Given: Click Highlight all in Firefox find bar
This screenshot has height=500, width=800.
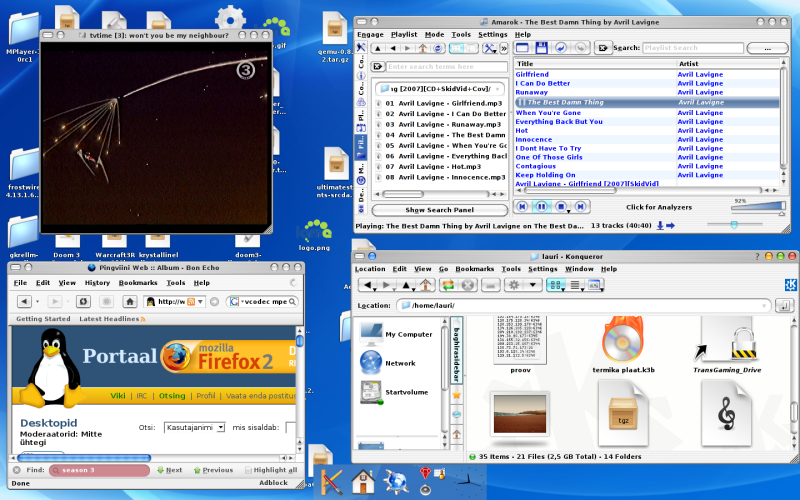Looking at the screenshot, I should pyautogui.click(x=270, y=470).
